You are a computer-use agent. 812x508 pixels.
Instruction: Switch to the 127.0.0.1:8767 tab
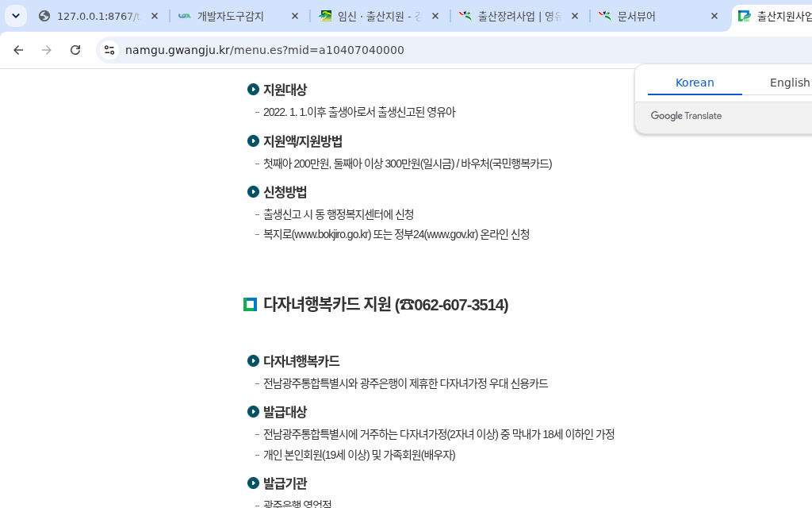(x=98, y=16)
